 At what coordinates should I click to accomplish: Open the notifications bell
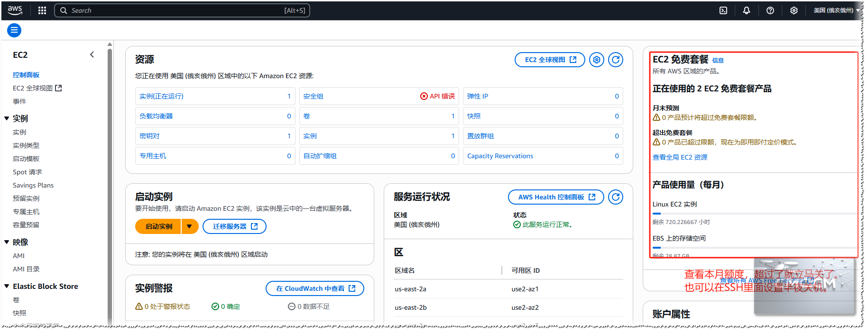(747, 10)
